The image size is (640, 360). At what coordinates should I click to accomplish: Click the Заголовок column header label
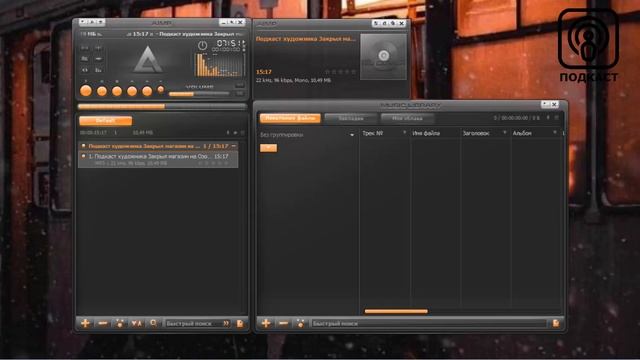pyautogui.click(x=476, y=133)
